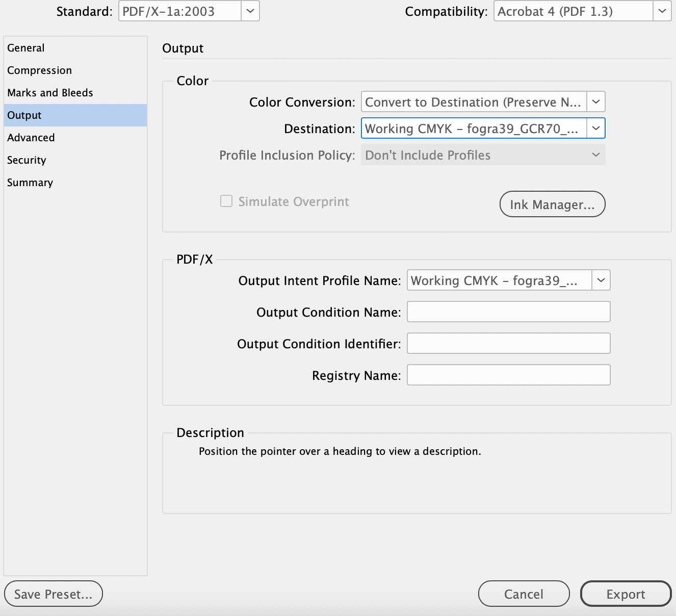Open the Profile Inclusion Policy dropdown
676x616 pixels.
click(x=483, y=155)
